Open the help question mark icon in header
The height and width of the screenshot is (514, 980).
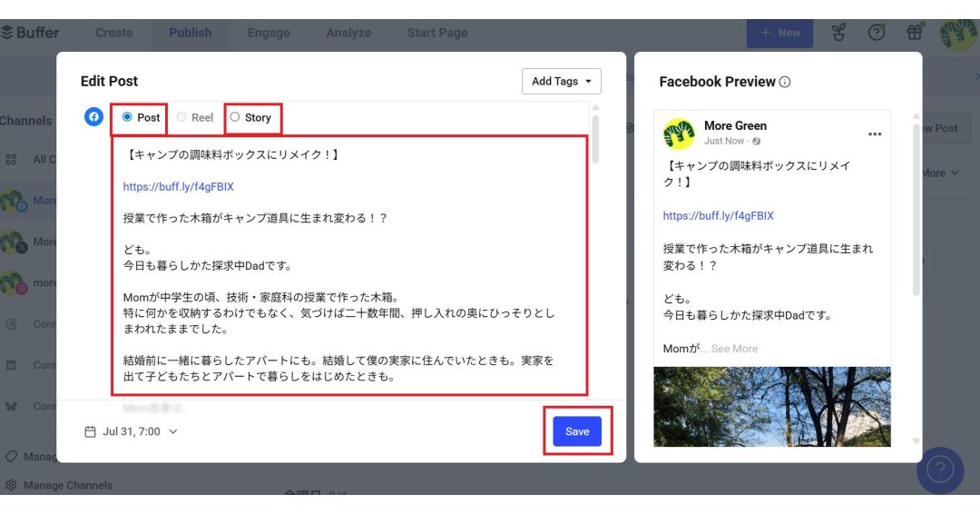click(877, 33)
